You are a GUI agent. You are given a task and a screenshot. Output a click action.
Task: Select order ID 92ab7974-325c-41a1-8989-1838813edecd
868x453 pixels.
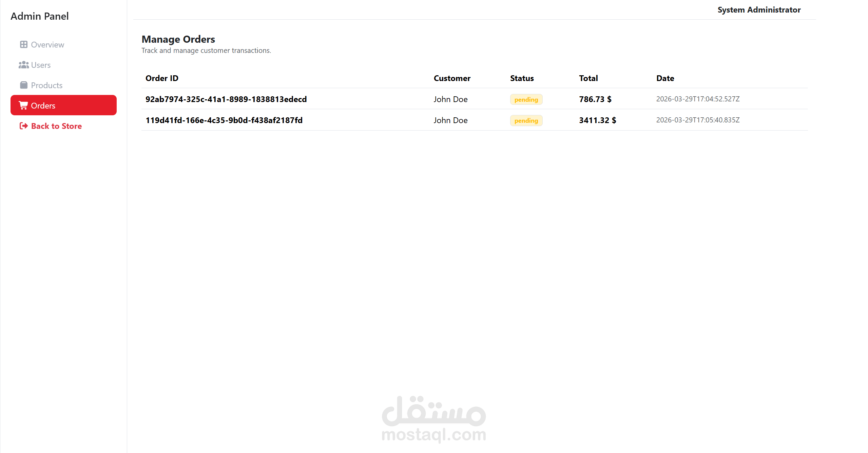[x=226, y=99]
